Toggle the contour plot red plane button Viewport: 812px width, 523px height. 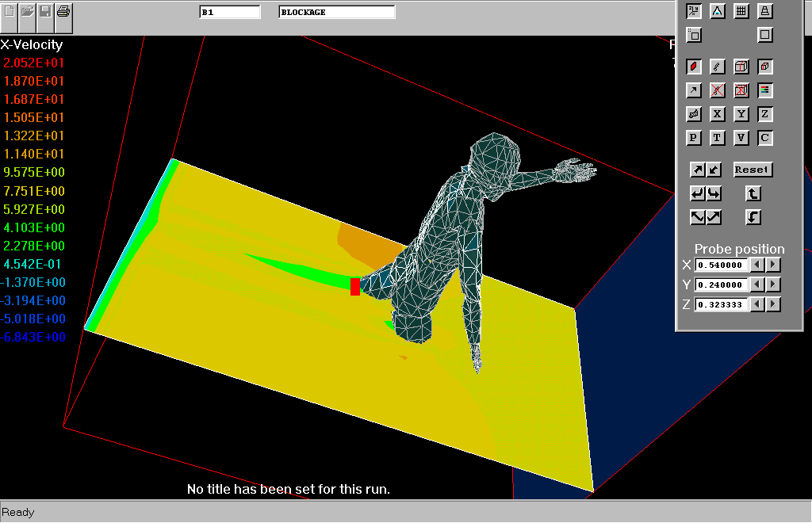[x=694, y=67]
